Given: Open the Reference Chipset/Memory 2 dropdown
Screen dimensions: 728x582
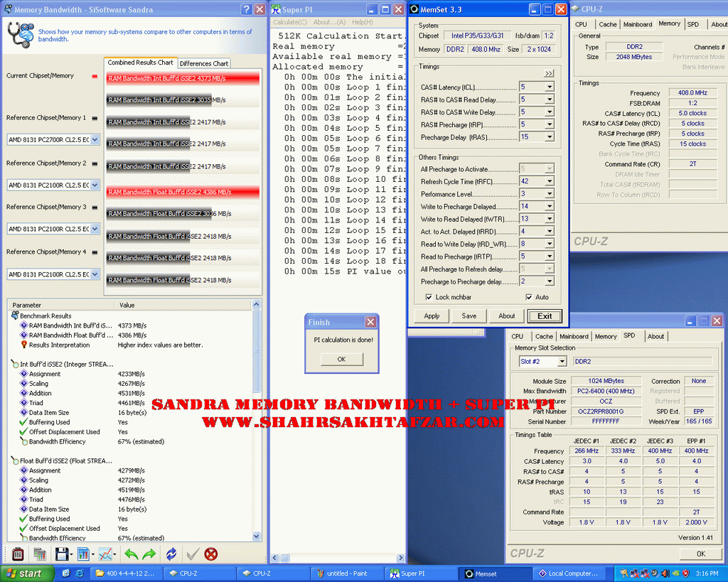Looking at the screenshot, I should pyautogui.click(x=95, y=185).
